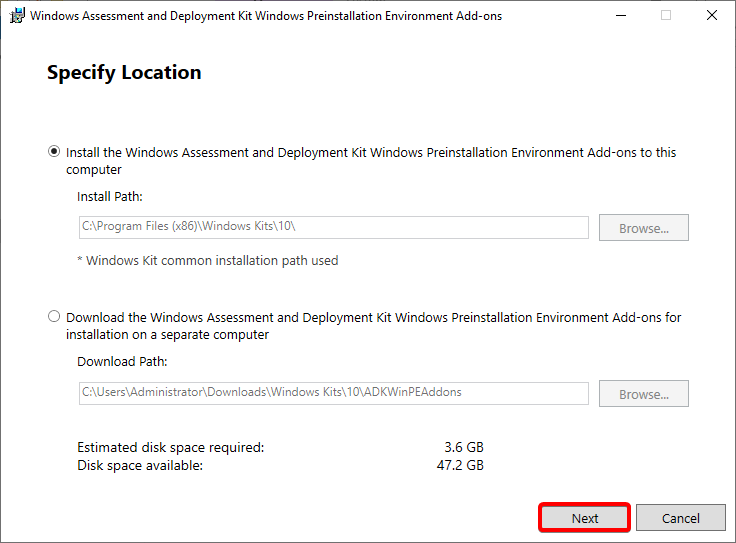Close the ADK setup window
The image size is (736, 543).
712,15
